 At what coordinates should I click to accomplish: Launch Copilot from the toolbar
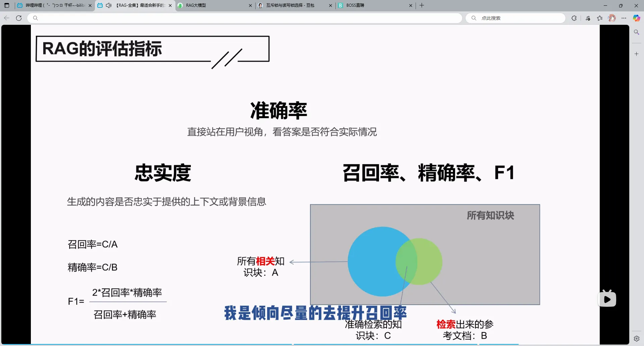click(x=636, y=18)
